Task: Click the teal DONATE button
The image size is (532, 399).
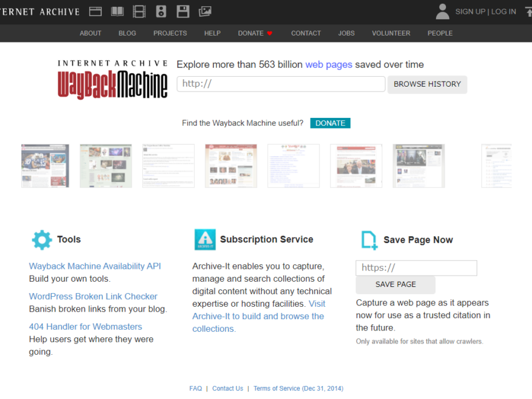Action: coord(330,123)
